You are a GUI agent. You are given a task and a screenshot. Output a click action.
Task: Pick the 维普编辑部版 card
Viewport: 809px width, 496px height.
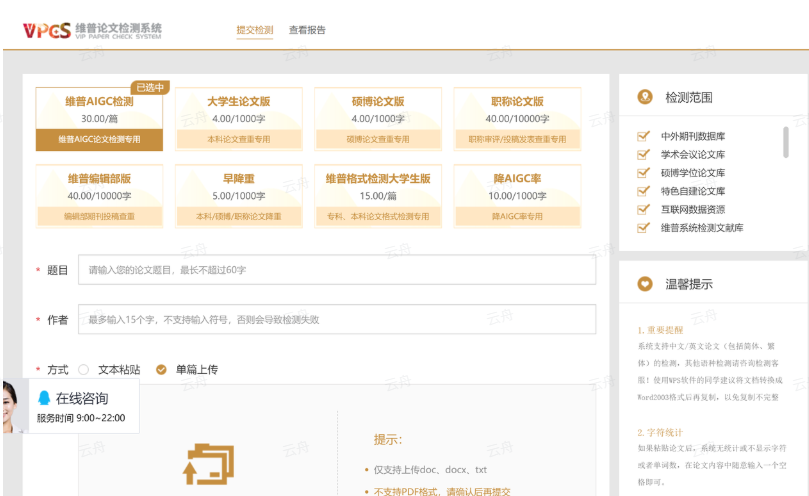coord(99,196)
